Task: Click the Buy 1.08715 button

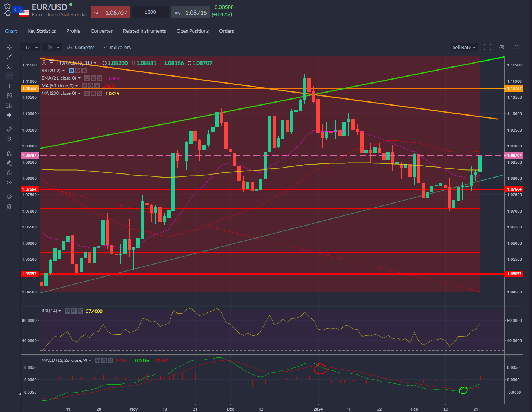Action: (190, 12)
